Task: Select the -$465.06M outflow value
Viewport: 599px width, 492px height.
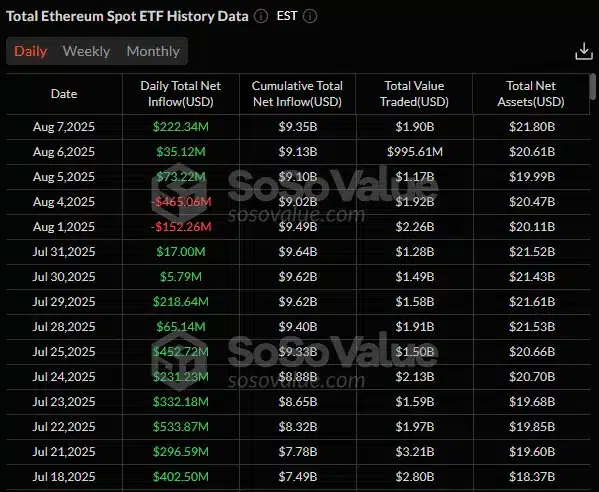Action: 181,202
